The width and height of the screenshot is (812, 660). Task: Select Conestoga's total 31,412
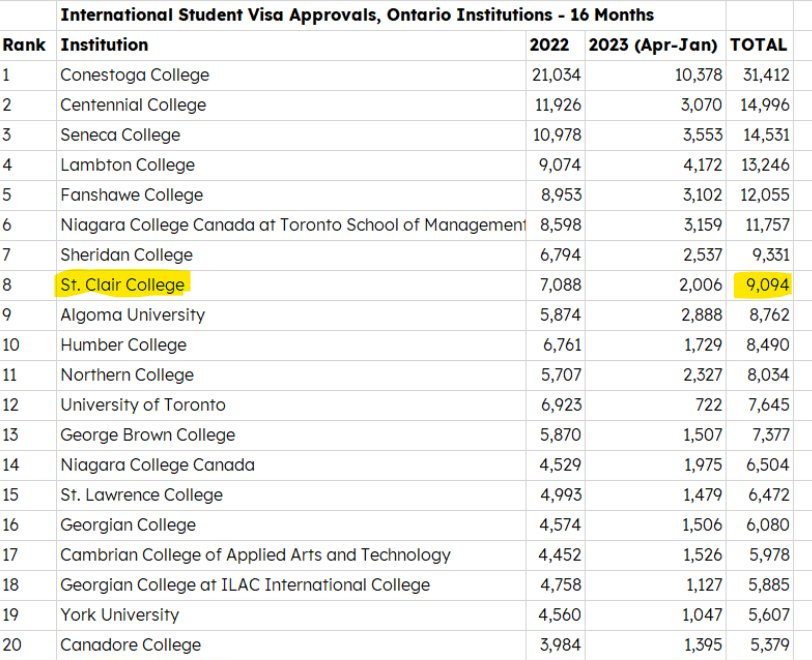click(x=759, y=75)
